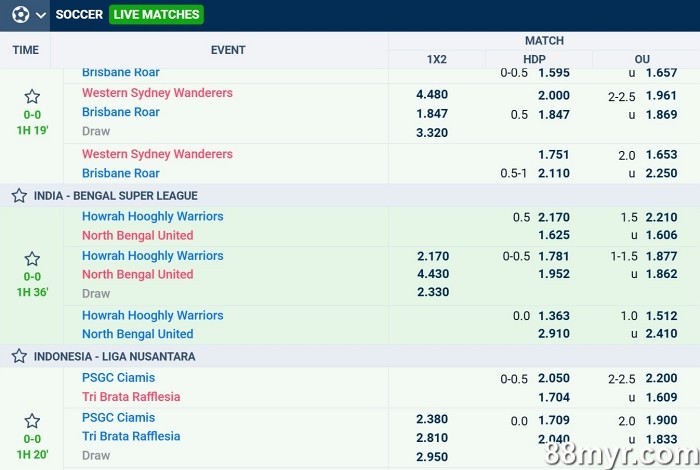
Task: Choose Draw odds 3.320
Action: [x=432, y=133]
